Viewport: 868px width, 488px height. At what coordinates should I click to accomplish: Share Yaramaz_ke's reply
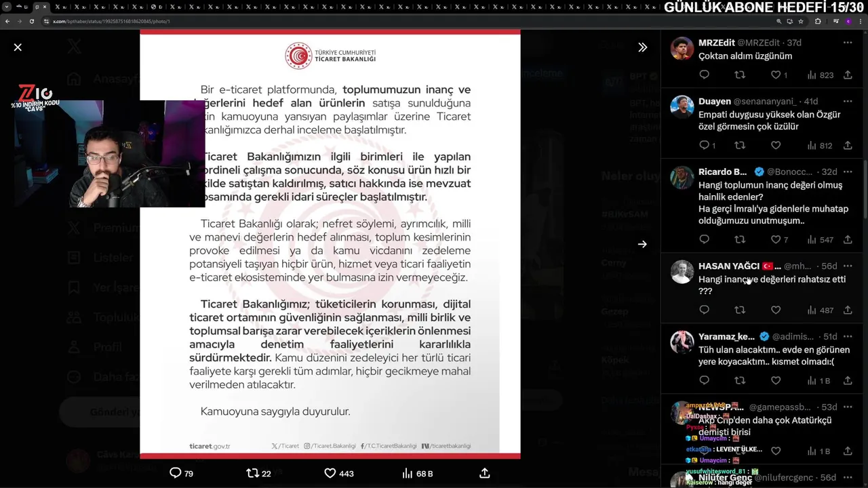click(848, 380)
